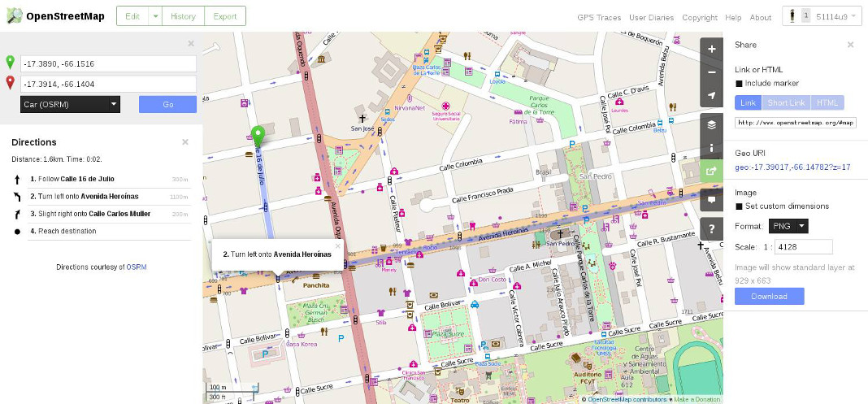Open the PNG format dropdown
868x404 pixels.
coord(789,226)
